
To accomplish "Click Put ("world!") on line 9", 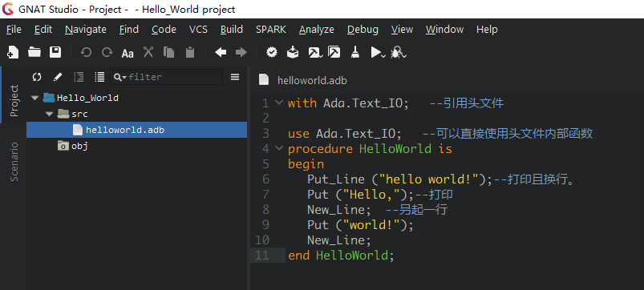I will 360,225.
